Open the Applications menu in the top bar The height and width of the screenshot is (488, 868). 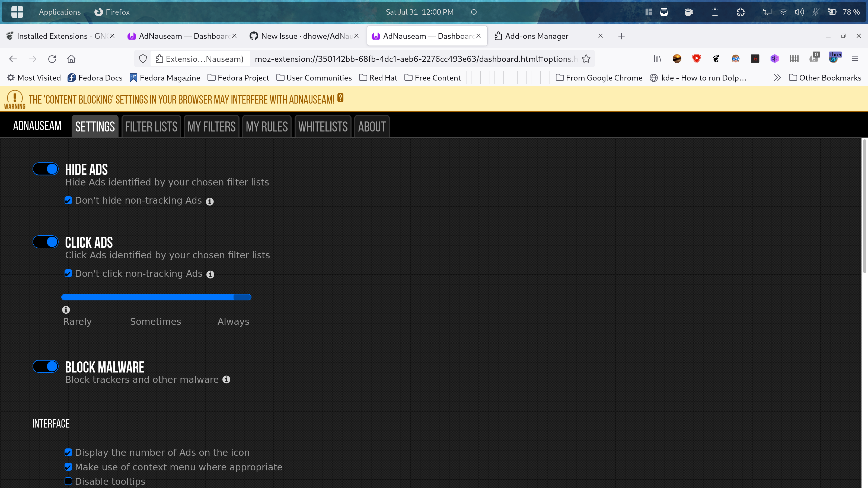click(59, 12)
